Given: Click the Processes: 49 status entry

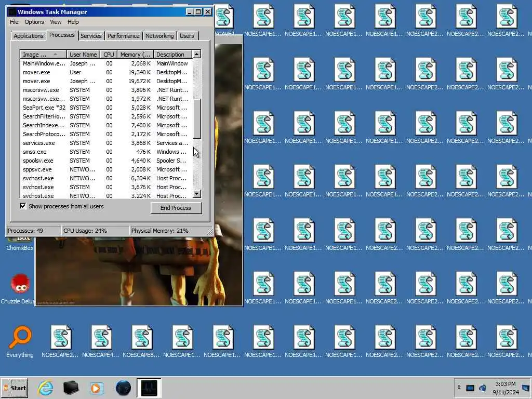Looking at the screenshot, I should coord(34,231).
